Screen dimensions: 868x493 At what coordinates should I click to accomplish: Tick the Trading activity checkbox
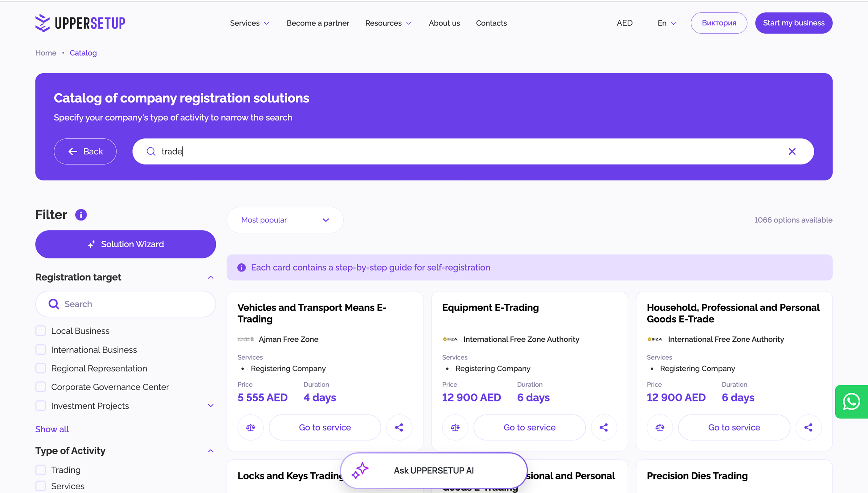[41, 470]
